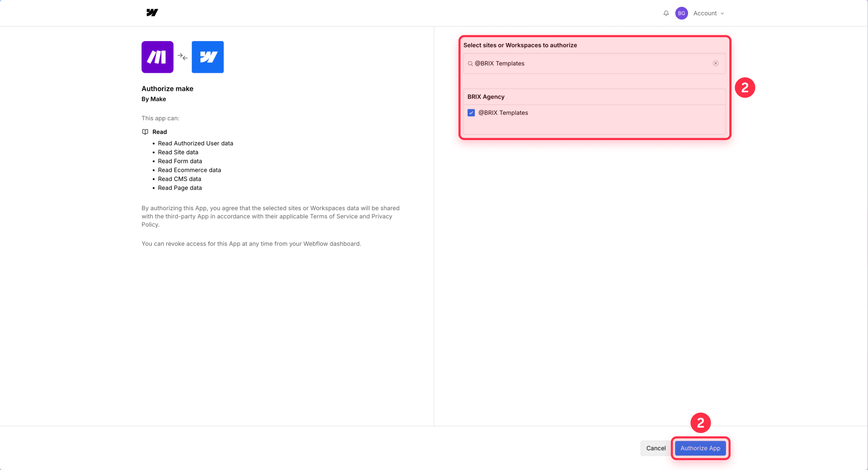Click the search magnifier icon
868x470 pixels.
[x=470, y=64]
